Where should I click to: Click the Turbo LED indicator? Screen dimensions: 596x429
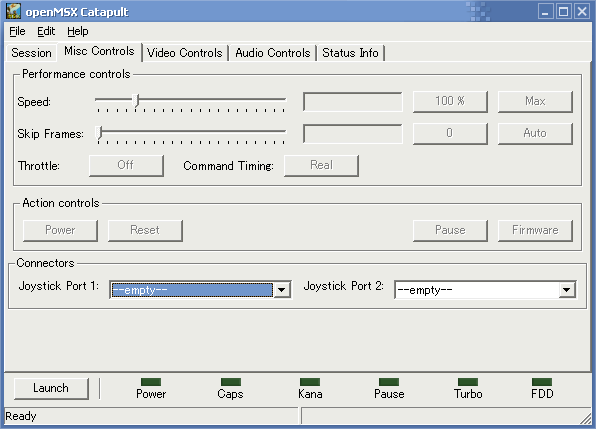pos(468,382)
